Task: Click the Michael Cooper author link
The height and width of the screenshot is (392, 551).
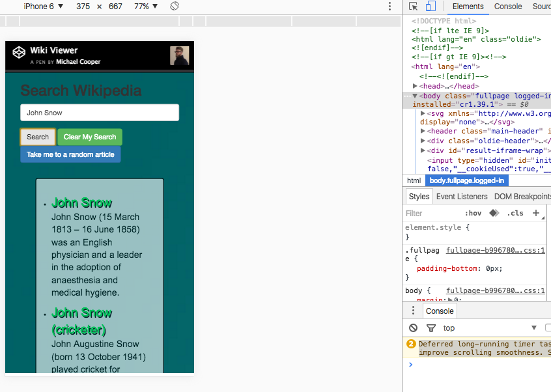Action: 78,61
